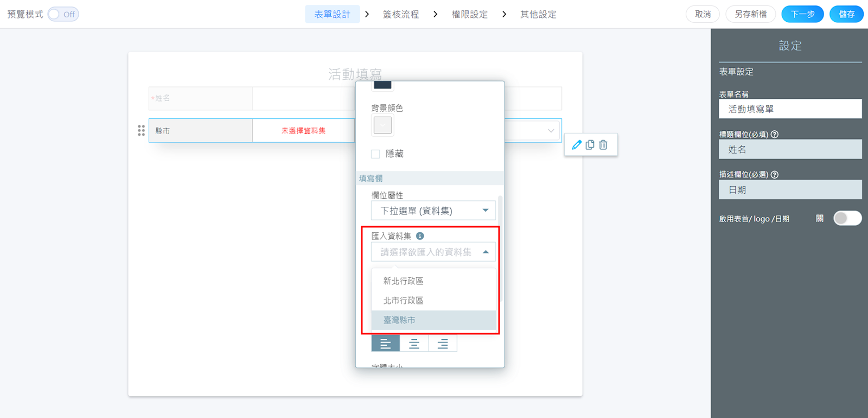Open the 欄位屬性 dropdown
This screenshot has width=868, height=418.
(x=433, y=211)
